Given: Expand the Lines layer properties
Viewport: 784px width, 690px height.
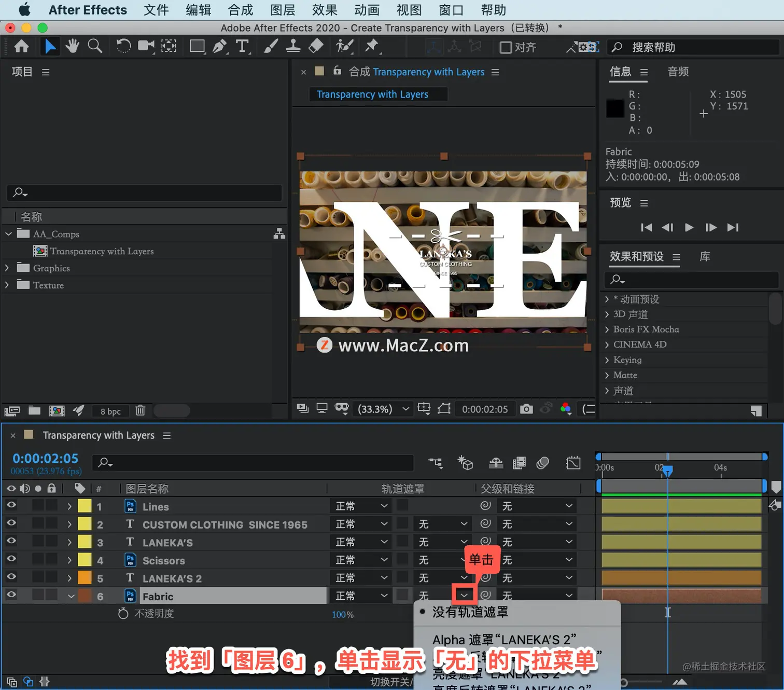Looking at the screenshot, I should [x=69, y=506].
